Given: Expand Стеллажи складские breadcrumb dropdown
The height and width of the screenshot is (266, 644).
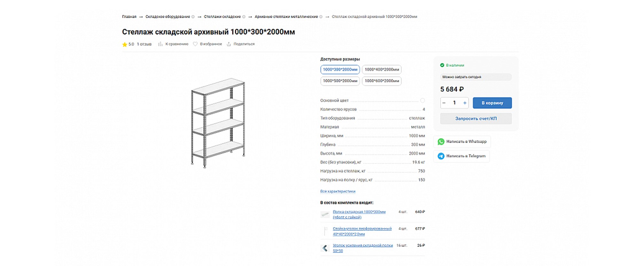Looking at the screenshot, I should click(244, 17).
